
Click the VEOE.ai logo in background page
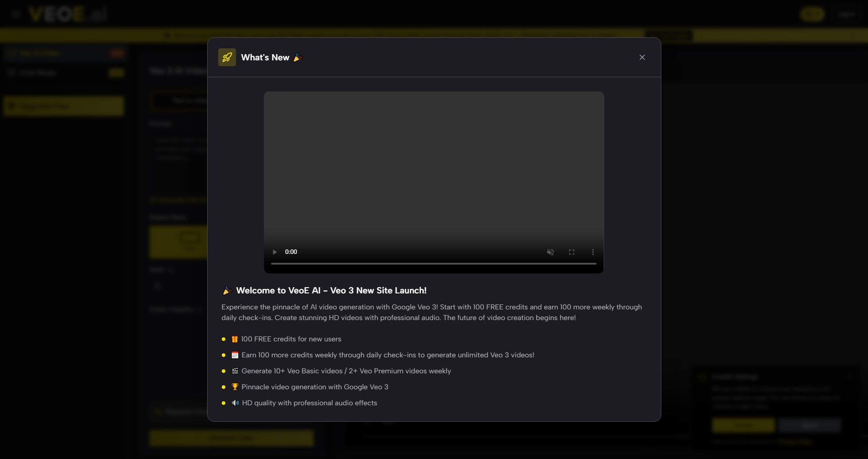tap(68, 14)
